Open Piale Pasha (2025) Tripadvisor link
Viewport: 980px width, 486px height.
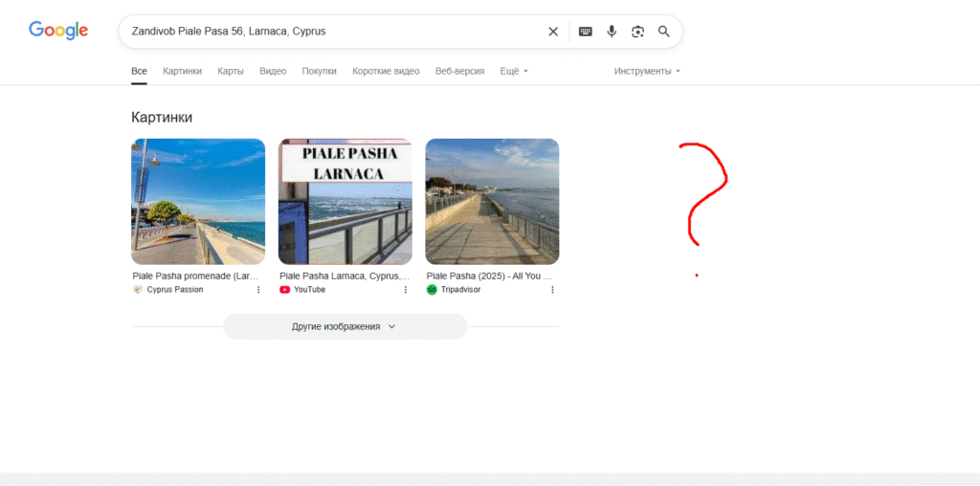pyautogui.click(x=488, y=276)
